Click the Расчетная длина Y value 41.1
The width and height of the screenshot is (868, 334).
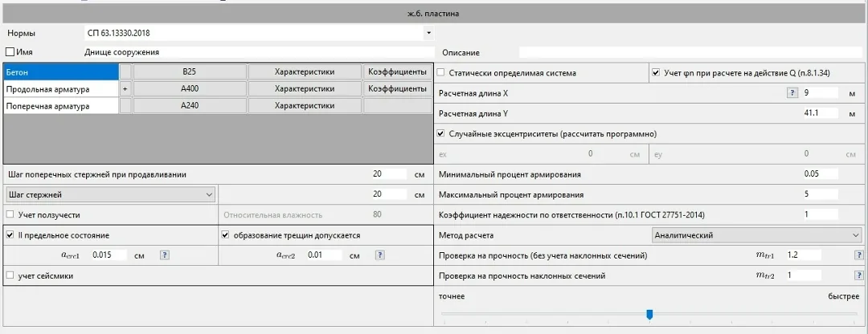pos(819,113)
